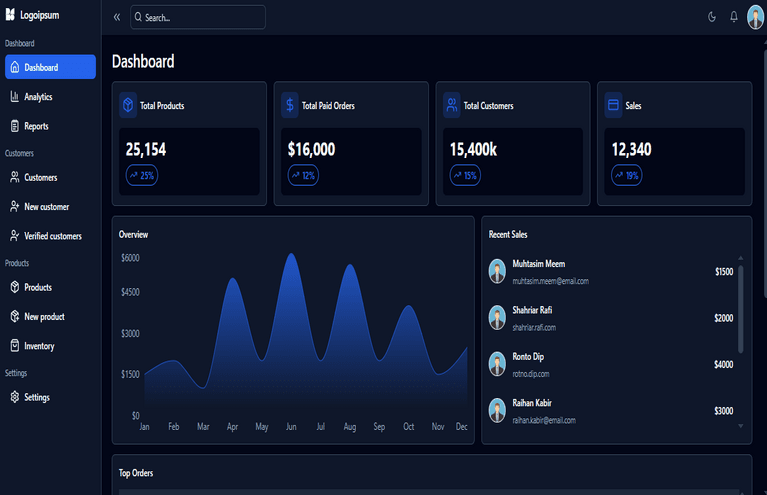Click the Recent Sales scrollbar

point(741,310)
